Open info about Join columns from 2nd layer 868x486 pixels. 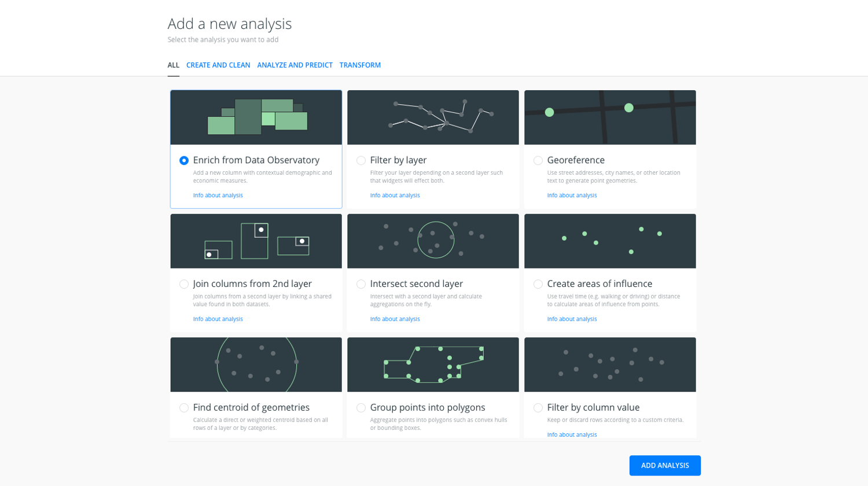(218, 319)
